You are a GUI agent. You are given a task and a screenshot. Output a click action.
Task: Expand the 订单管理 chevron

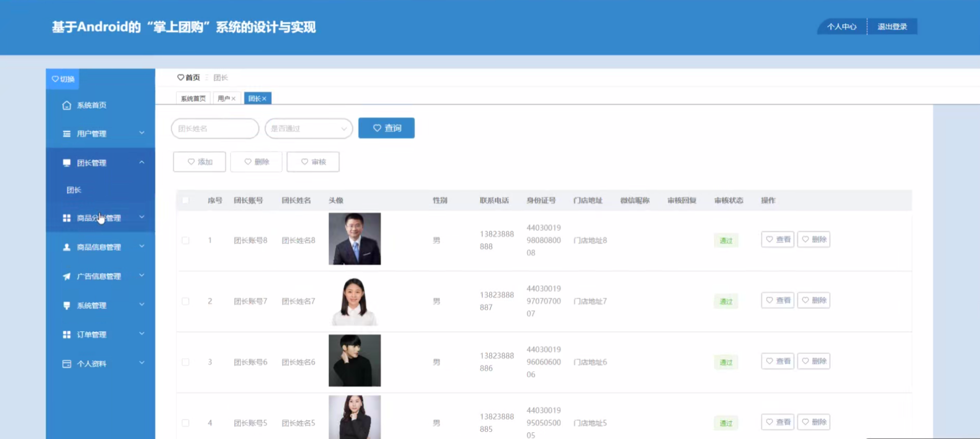[x=141, y=333]
